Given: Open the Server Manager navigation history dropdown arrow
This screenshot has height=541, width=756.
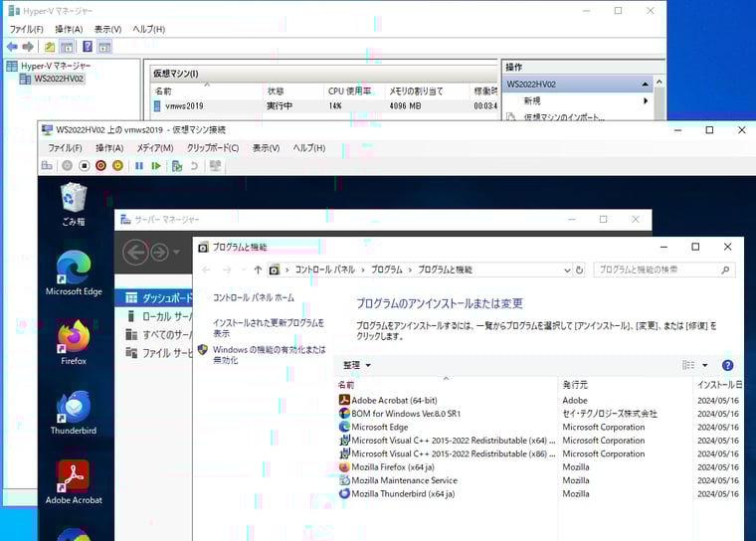Looking at the screenshot, I should (176, 253).
